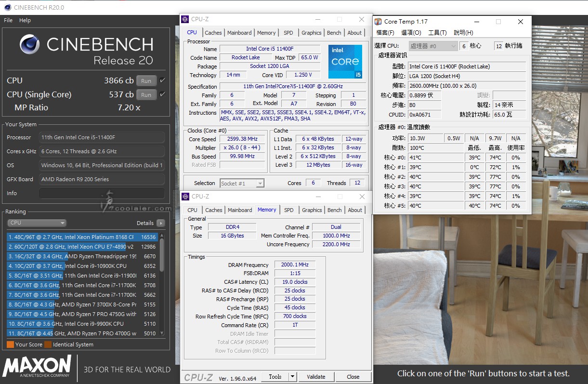Image resolution: width=588 pixels, height=384 pixels.
Task: Minimize the bottom CPU-Z window
Action: 318,197
